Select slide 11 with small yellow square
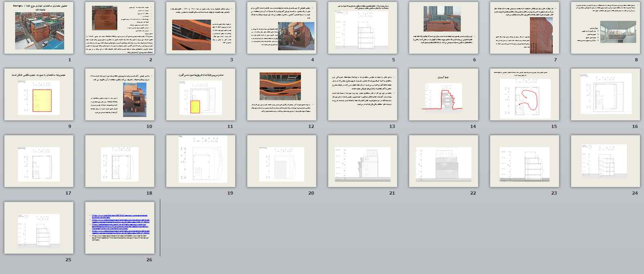This screenshot has width=644, height=274. tap(201, 94)
